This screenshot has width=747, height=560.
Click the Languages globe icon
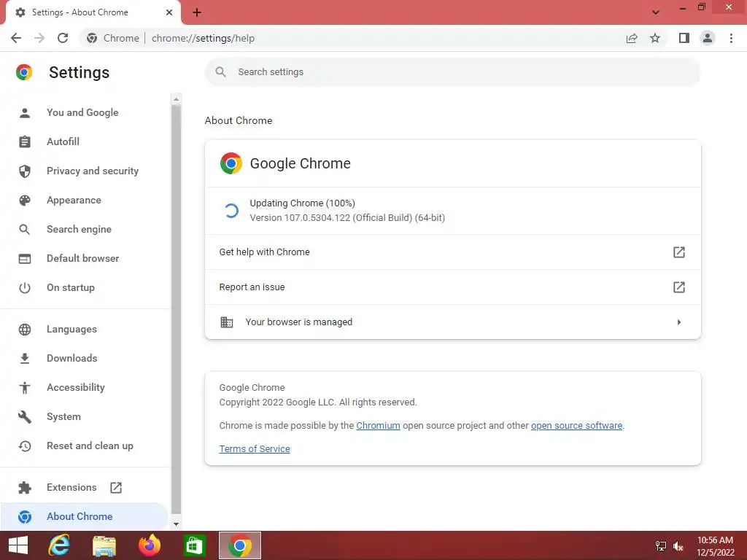[25, 330]
